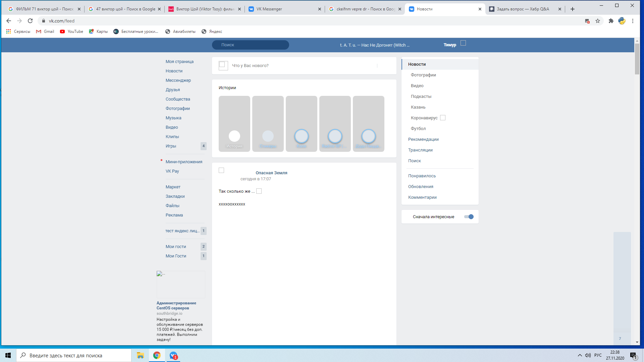Click the Коронавирус icon box
Screen dimensions: 644x362
point(443,118)
